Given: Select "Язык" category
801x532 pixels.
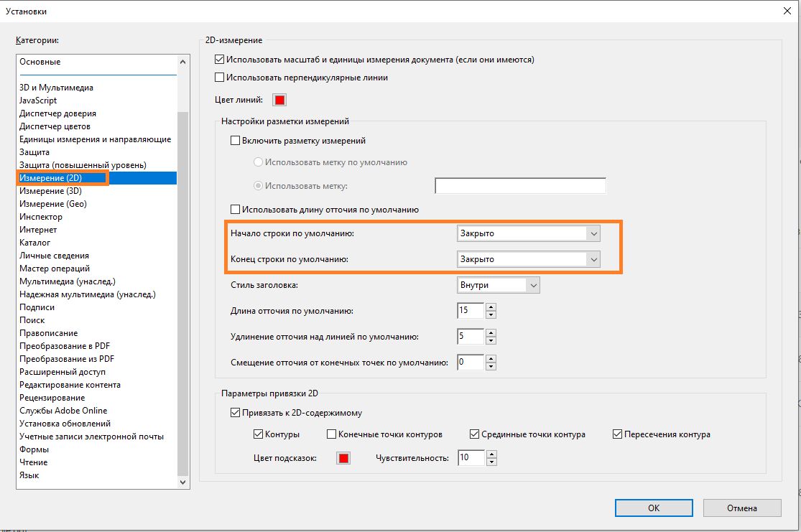Looking at the screenshot, I should [x=29, y=475].
